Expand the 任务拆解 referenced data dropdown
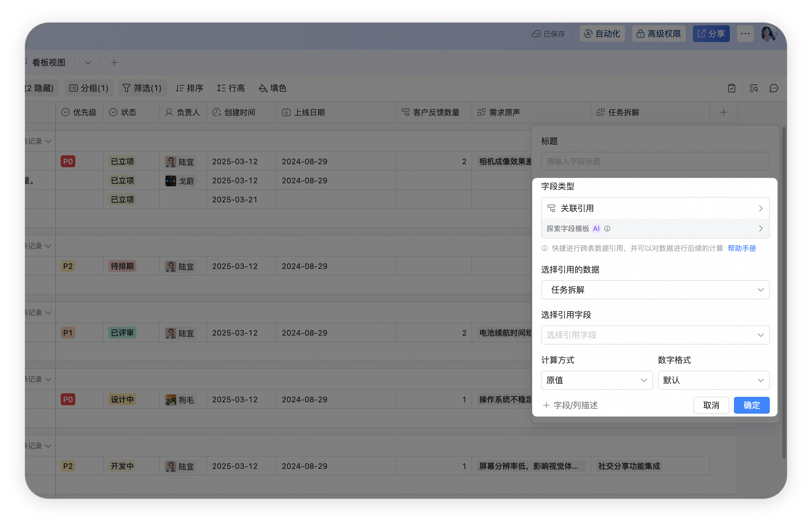 655,289
